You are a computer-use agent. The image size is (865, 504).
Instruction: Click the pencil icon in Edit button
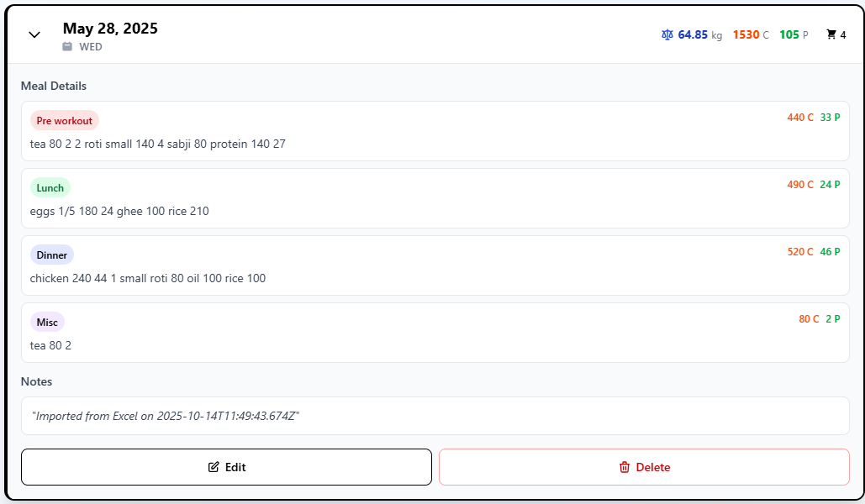(x=214, y=467)
